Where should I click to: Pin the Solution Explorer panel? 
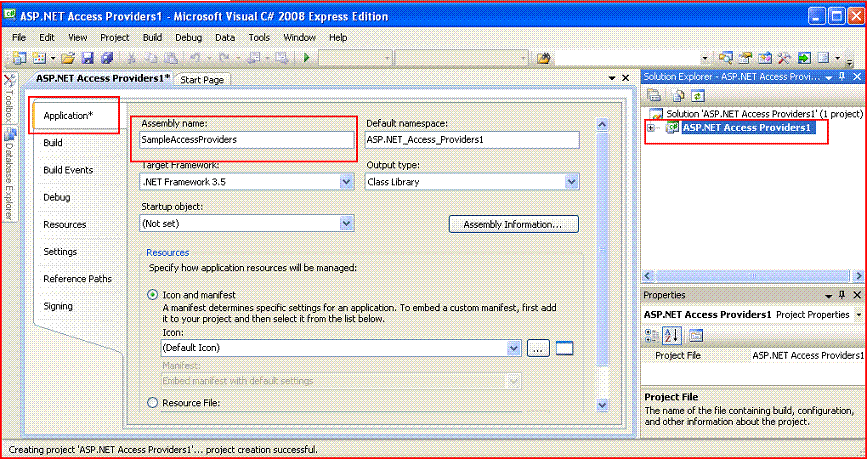click(844, 76)
